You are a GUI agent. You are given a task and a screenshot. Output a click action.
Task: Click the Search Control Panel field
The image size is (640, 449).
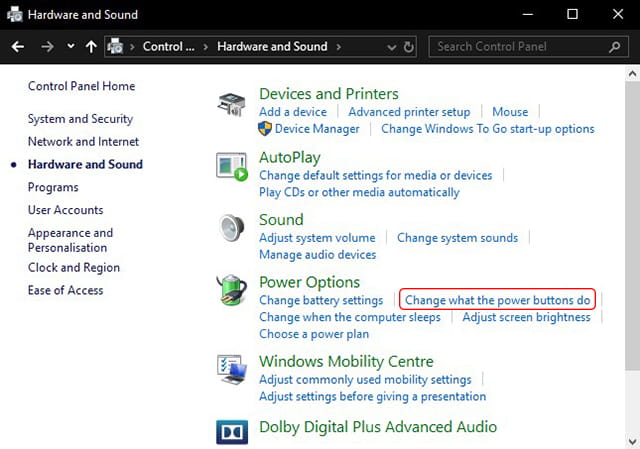pyautogui.click(x=529, y=47)
